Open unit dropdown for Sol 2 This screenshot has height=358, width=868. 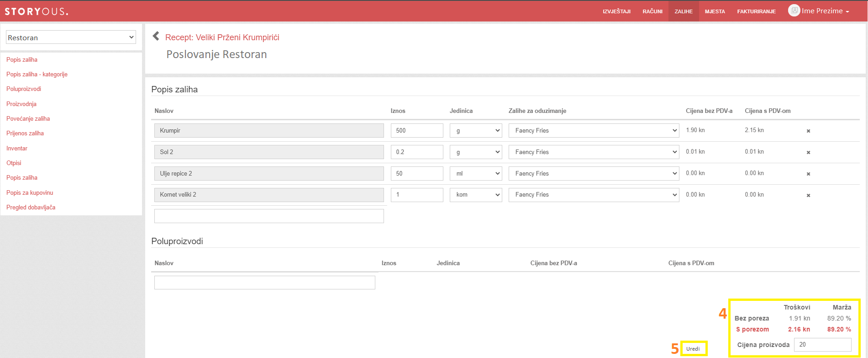pos(476,152)
